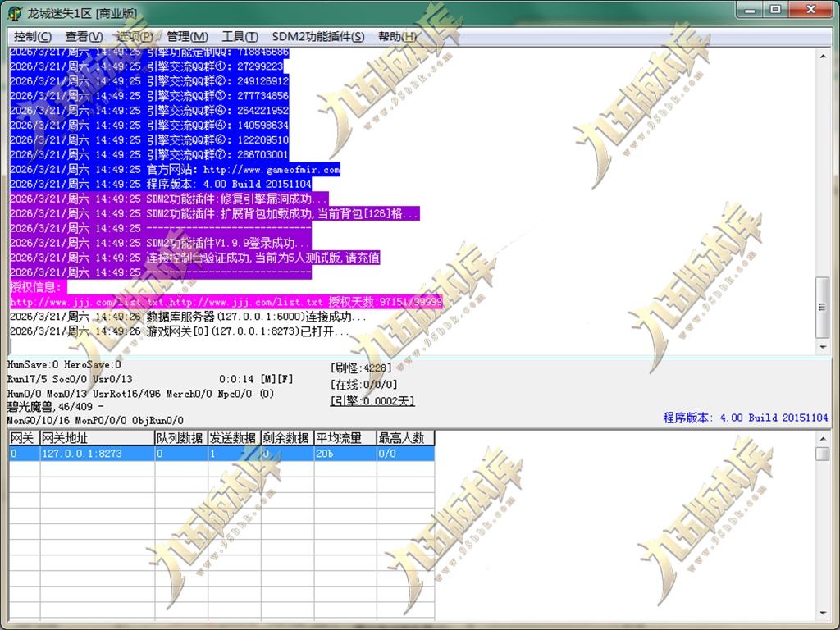Viewport: 840px width, 630px height.
Task: Click log line 引擎交流QQ群③: 277734856
Action: [149, 96]
